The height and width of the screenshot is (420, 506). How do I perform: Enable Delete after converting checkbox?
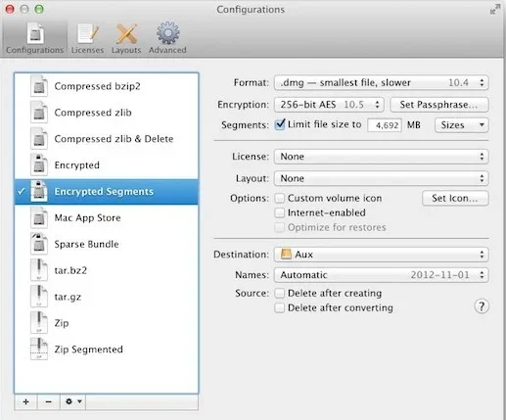coord(280,307)
